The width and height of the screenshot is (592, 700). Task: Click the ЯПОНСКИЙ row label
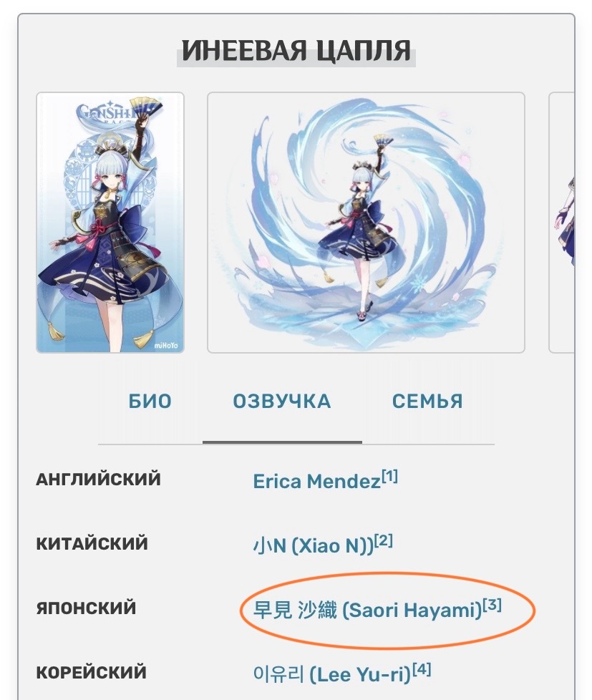tap(86, 608)
